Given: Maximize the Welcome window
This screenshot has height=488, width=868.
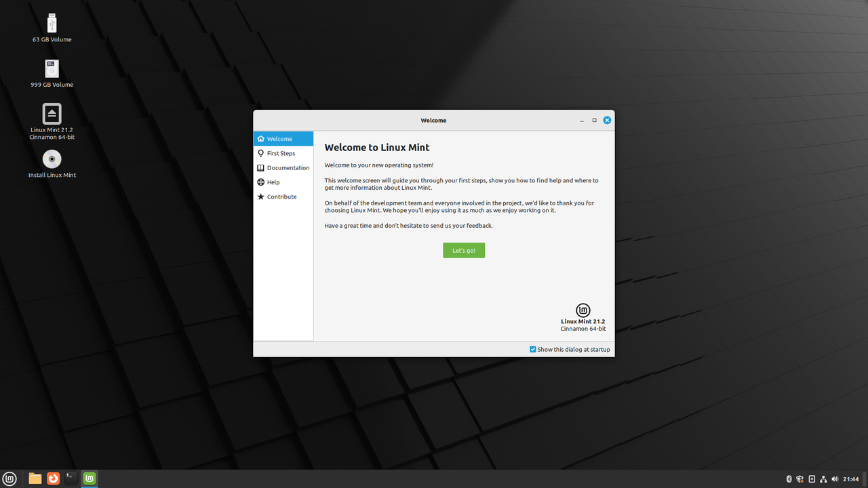Looking at the screenshot, I should pyautogui.click(x=595, y=120).
